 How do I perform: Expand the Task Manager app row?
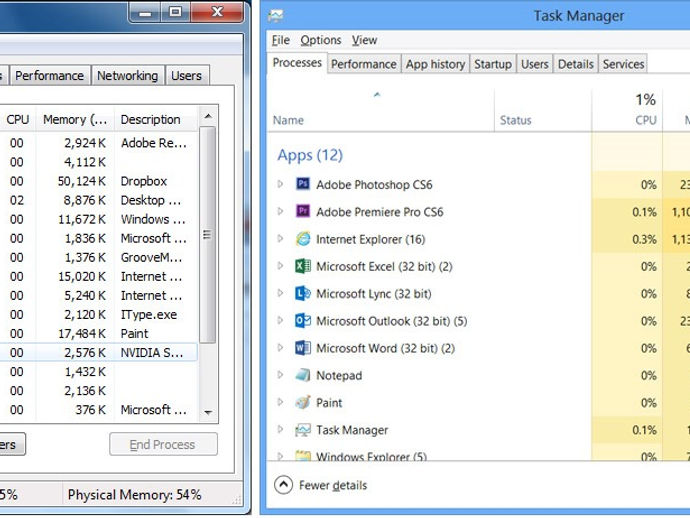pyautogui.click(x=280, y=430)
